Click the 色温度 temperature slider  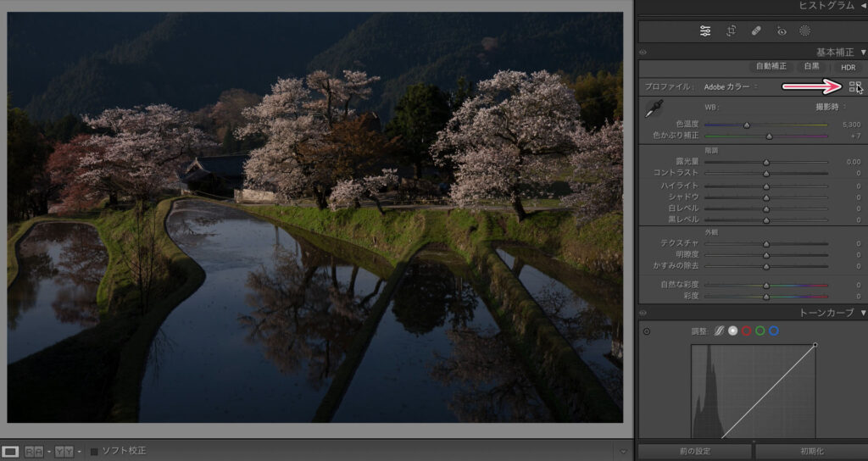click(x=766, y=125)
